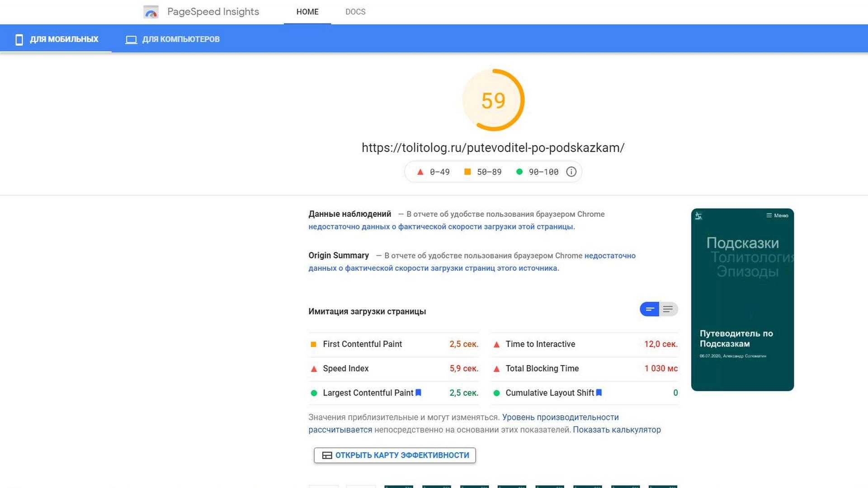Click the First Contentful Paint 2,5 сек. value
This screenshot has height=488, width=868.
point(464,344)
